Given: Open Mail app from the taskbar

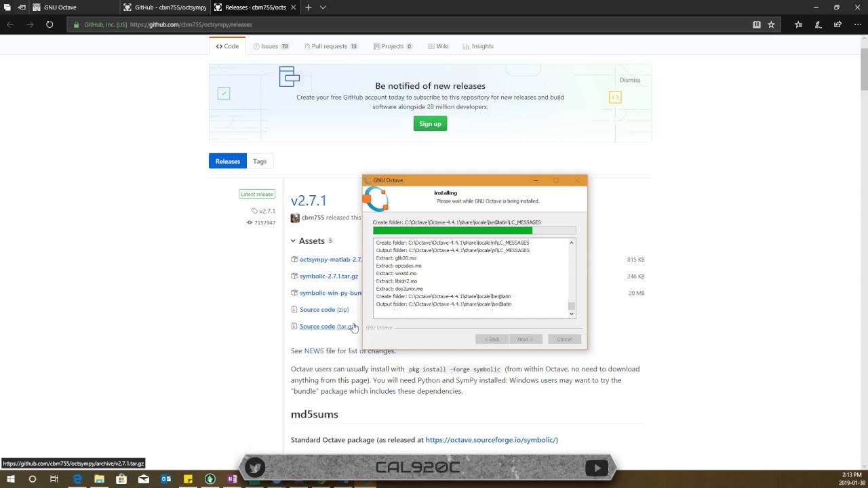Looking at the screenshot, I should pyautogui.click(x=143, y=479).
